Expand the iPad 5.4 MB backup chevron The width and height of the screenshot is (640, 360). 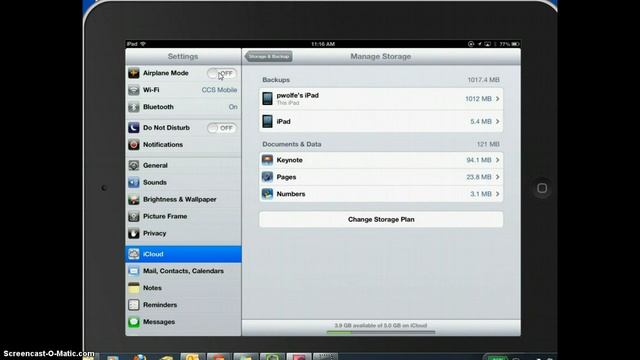[498, 122]
